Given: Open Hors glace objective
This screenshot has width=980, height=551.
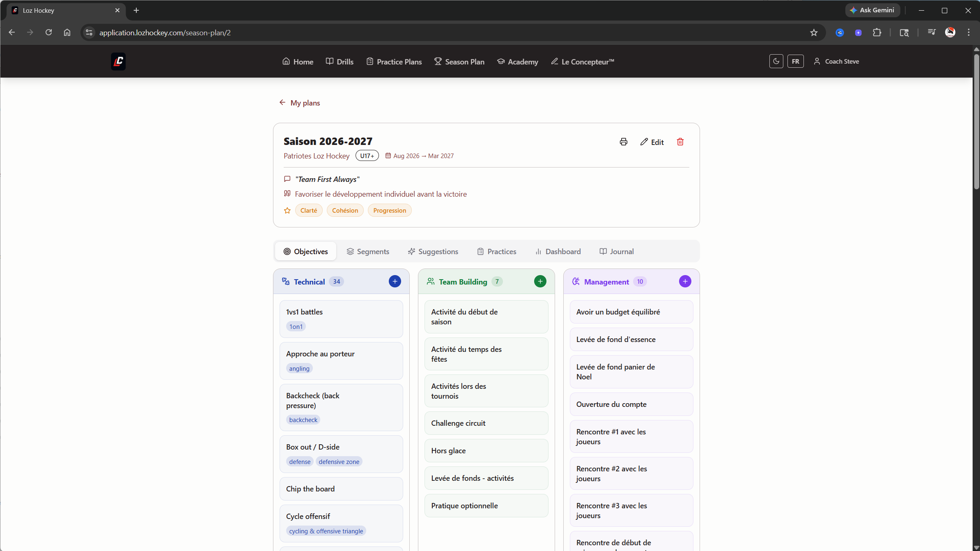Looking at the screenshot, I should pyautogui.click(x=487, y=451).
